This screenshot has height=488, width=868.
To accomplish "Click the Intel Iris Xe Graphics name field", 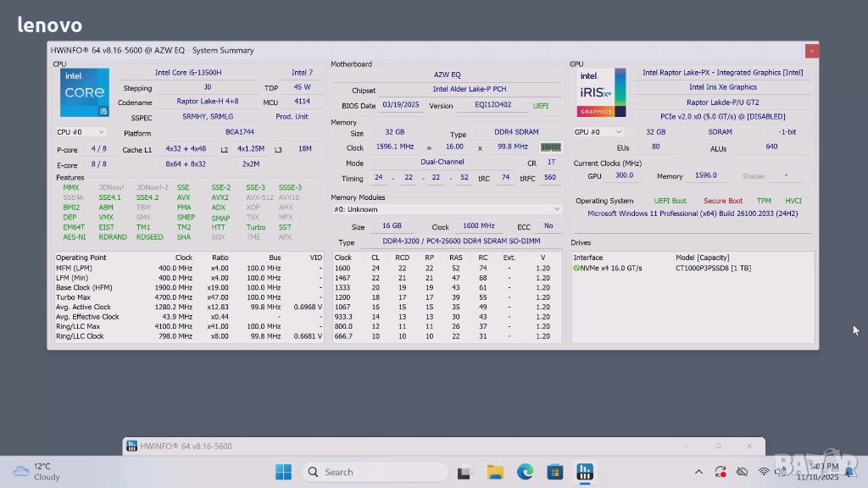I will 722,87.
